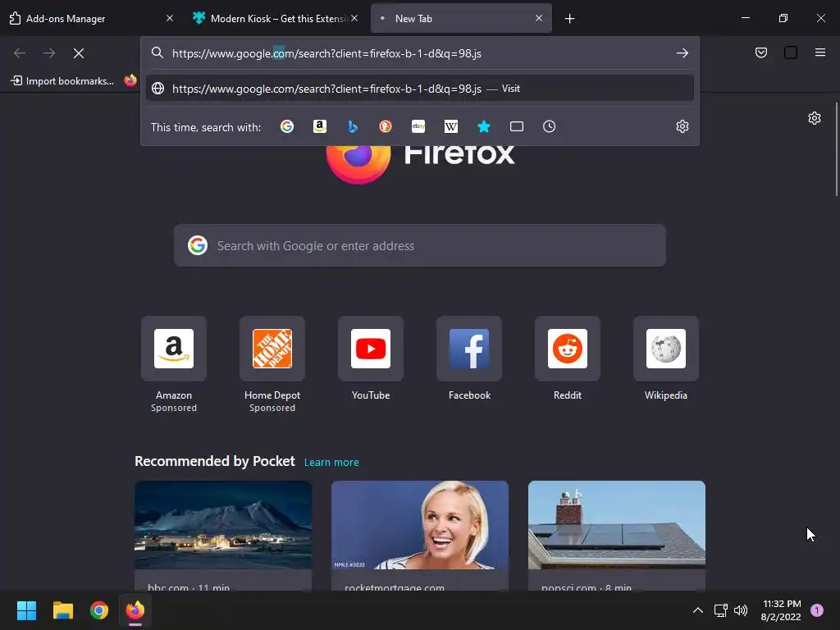The width and height of the screenshot is (840, 630).
Task: Open clock and date in taskbar
Action: coord(781,610)
